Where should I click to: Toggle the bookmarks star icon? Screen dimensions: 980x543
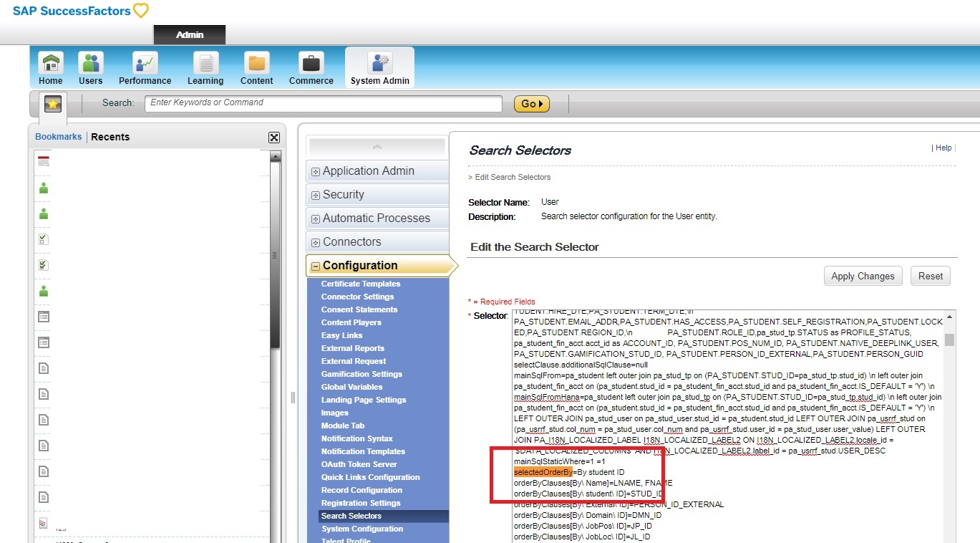[52, 105]
